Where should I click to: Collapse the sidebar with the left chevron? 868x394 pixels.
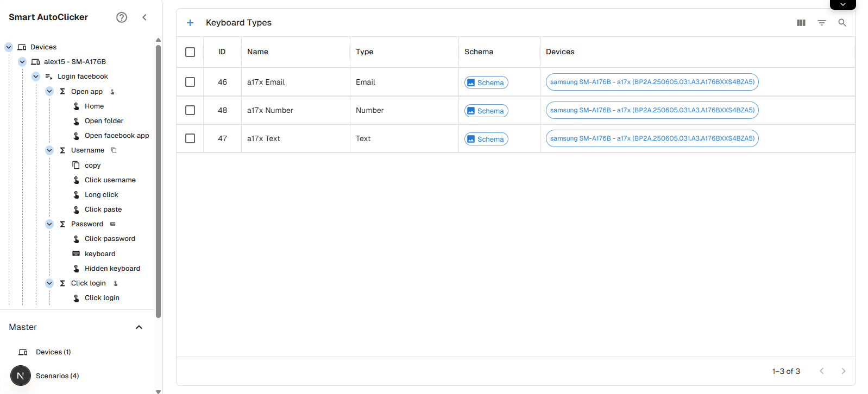coord(144,17)
